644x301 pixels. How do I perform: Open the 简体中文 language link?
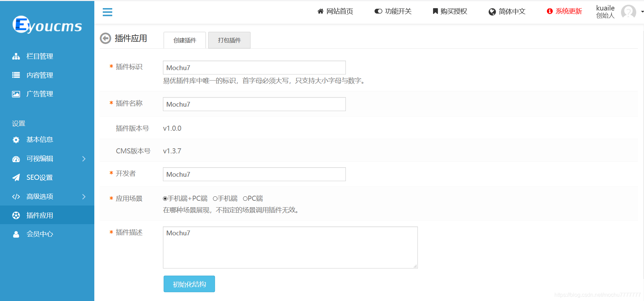click(512, 12)
